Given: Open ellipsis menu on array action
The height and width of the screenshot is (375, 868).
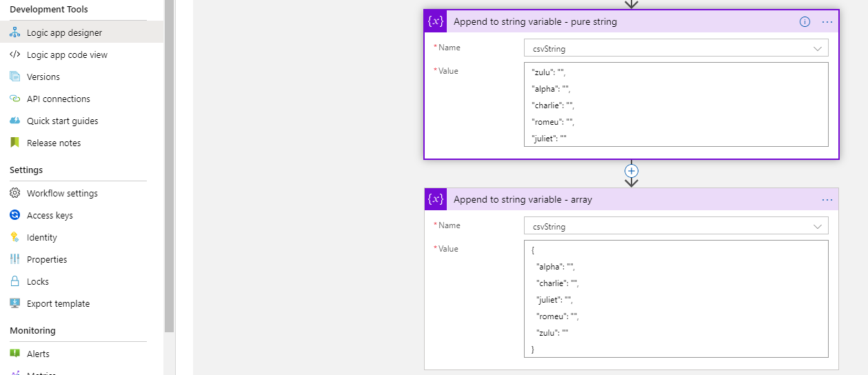Looking at the screenshot, I should 827,199.
